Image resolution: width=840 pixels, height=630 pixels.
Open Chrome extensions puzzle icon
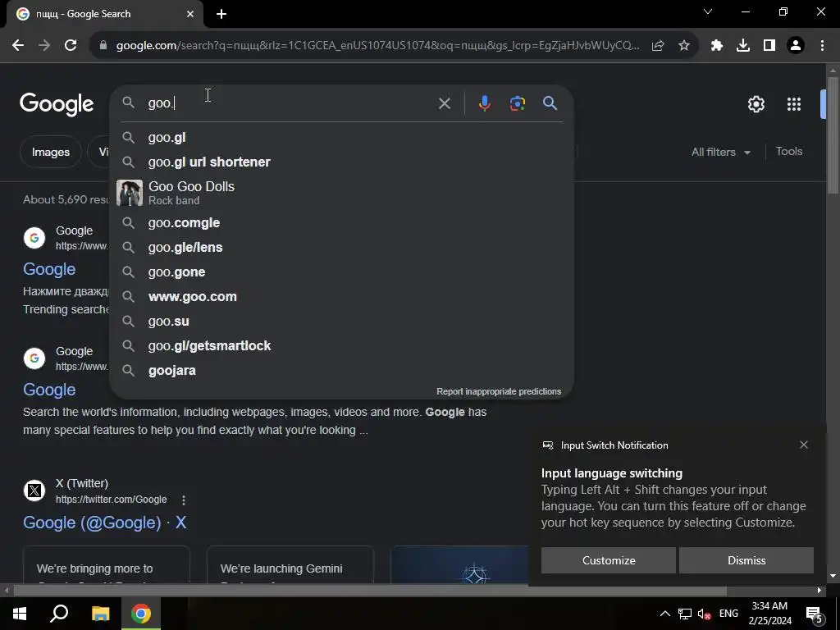717,46
